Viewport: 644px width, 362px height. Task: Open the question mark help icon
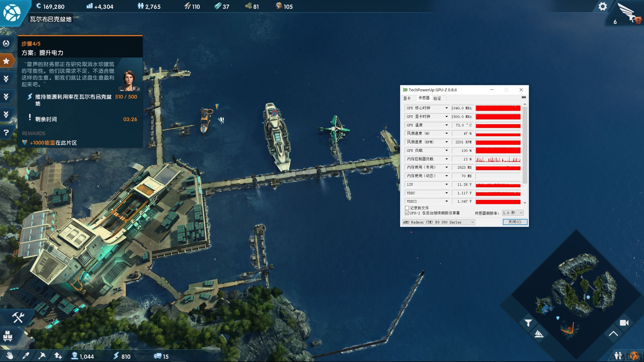click(6, 132)
